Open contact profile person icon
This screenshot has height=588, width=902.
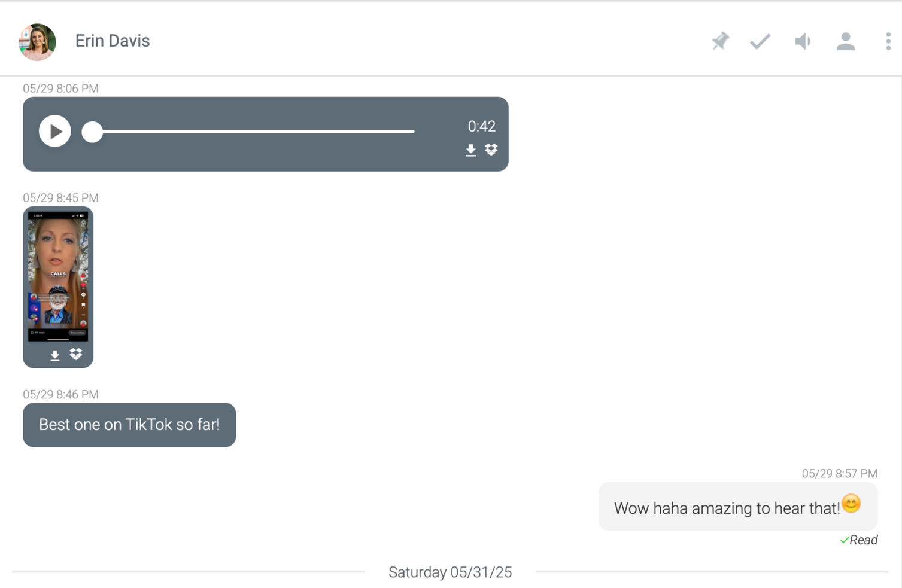(845, 41)
